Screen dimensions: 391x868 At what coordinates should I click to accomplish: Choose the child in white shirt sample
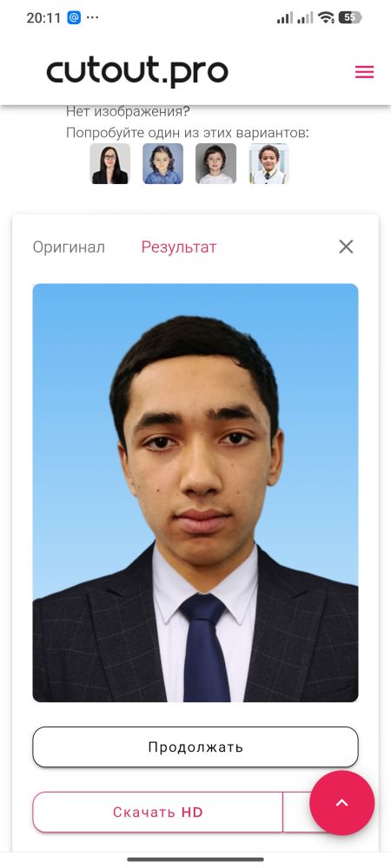(216, 164)
